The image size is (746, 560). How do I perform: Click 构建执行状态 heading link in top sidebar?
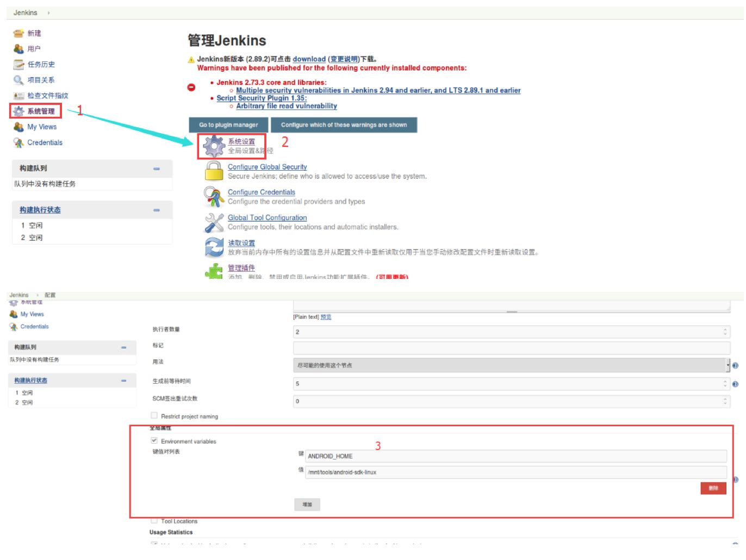point(40,210)
